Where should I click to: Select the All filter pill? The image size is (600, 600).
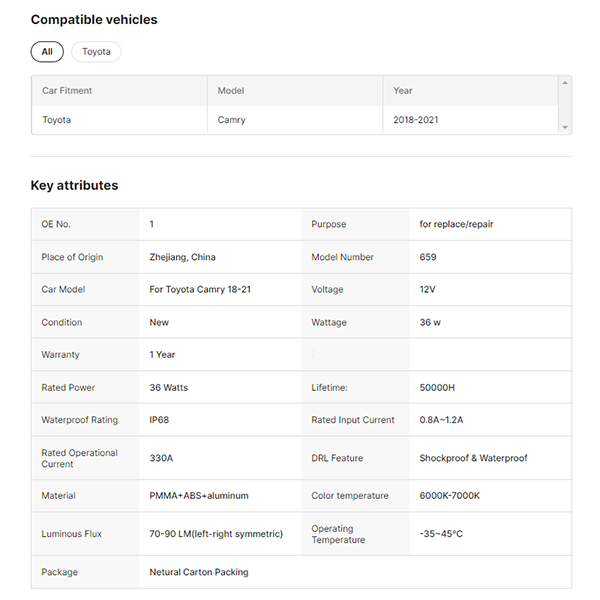point(47,52)
